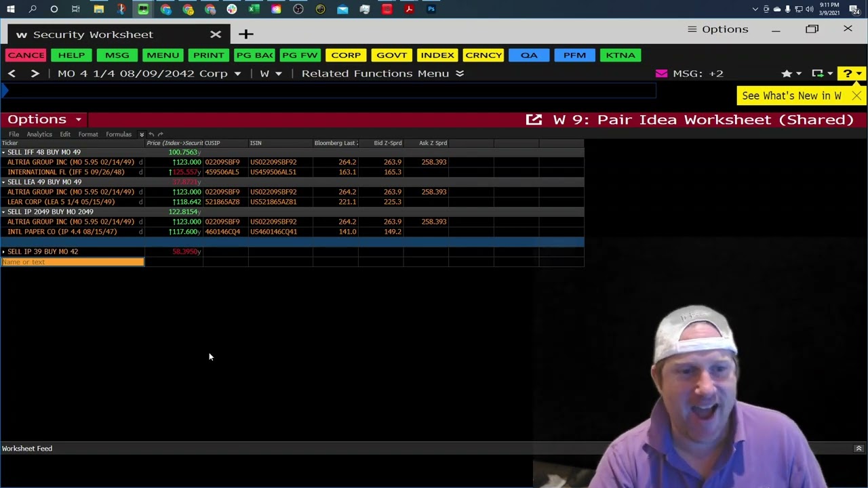Dismiss the See What's New in W banner

856,96
